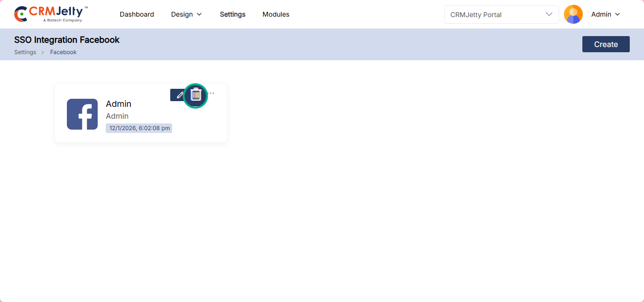Click the pencil edit icon on Admin card
This screenshot has width=644, height=302.
pyautogui.click(x=179, y=95)
